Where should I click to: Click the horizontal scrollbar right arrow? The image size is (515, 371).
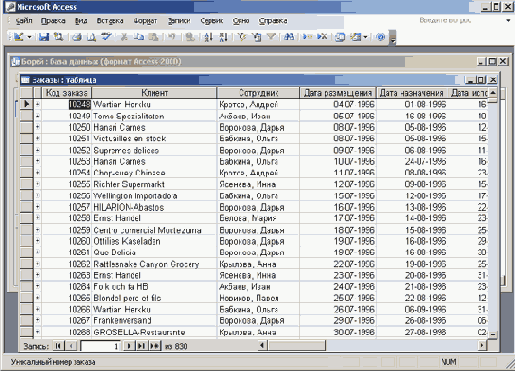click(x=482, y=345)
